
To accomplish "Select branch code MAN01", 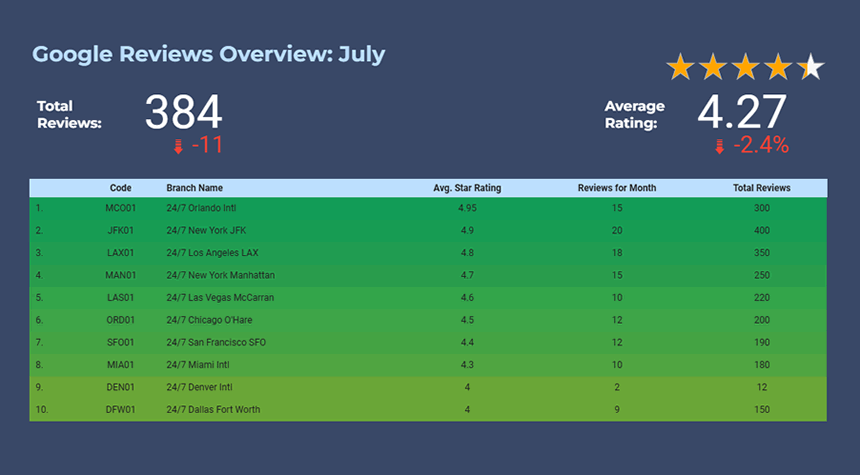I will pos(121,275).
